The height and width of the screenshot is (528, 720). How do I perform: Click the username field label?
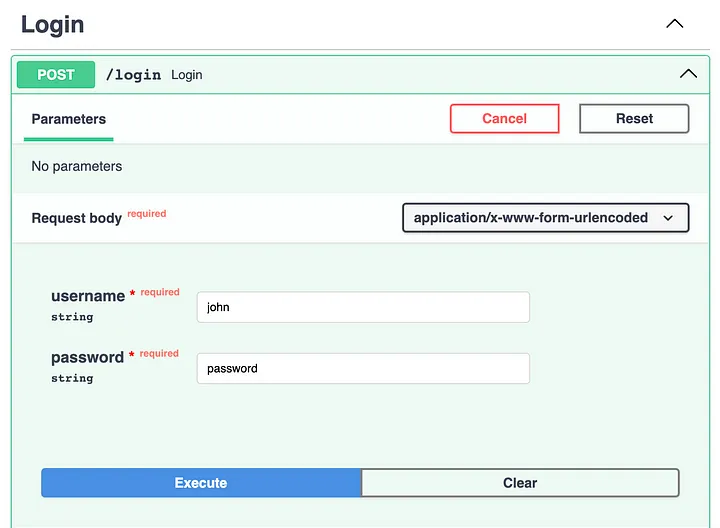coord(88,296)
